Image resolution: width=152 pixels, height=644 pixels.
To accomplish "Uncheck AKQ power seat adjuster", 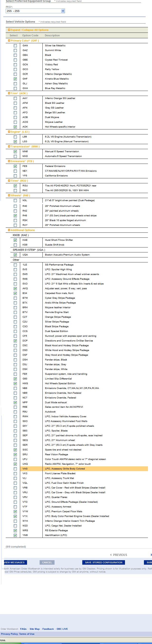I will coord(15,289).
